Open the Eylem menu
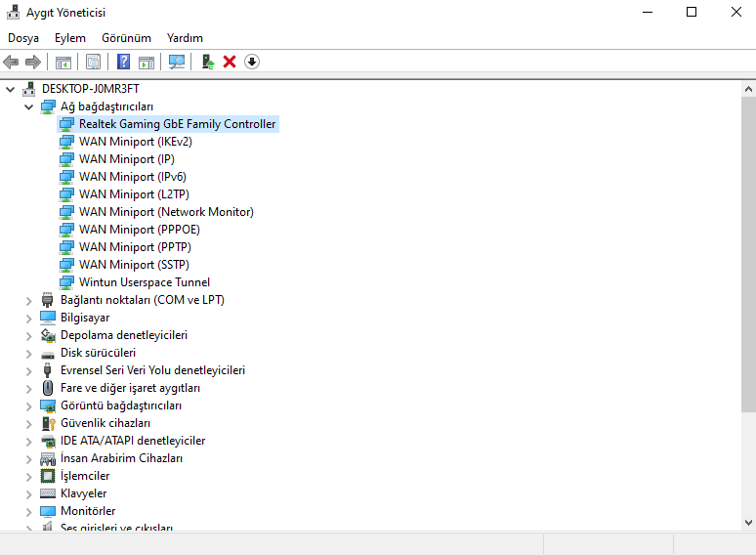 [70, 38]
